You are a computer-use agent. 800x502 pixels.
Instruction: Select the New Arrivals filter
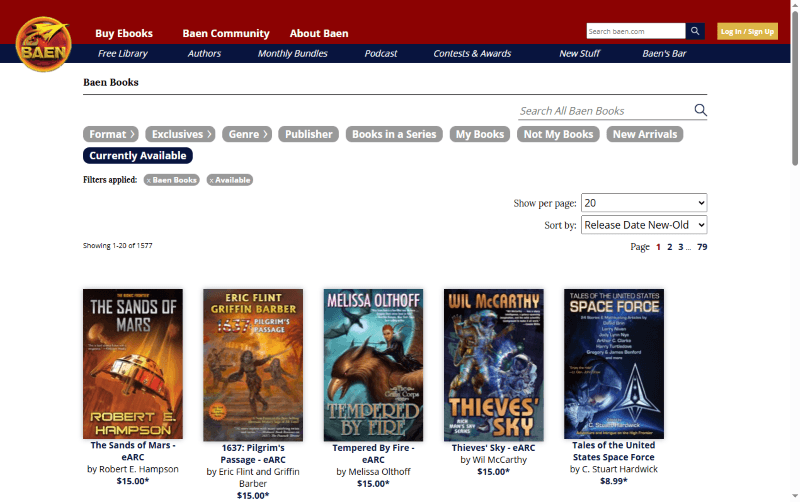(x=645, y=134)
